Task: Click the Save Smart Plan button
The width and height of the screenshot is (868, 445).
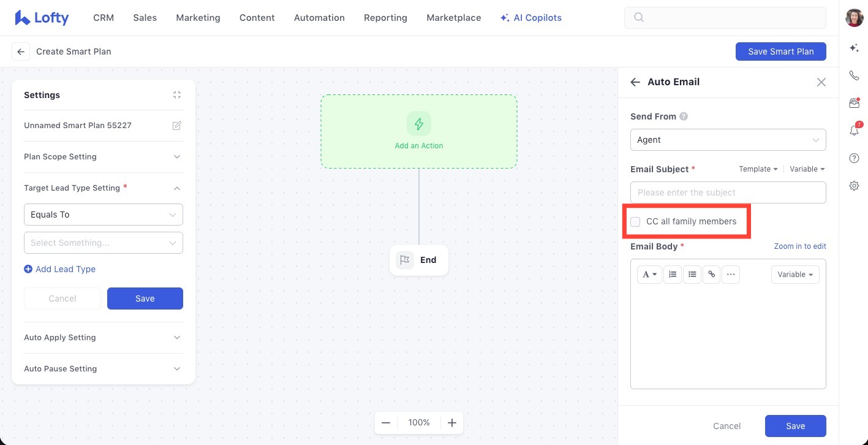Action: click(780, 51)
